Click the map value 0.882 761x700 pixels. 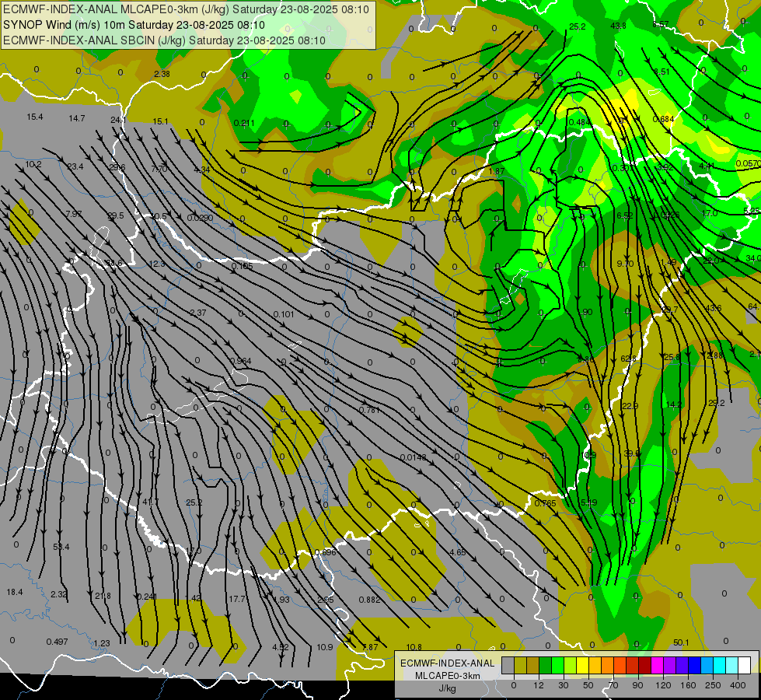tap(370, 600)
